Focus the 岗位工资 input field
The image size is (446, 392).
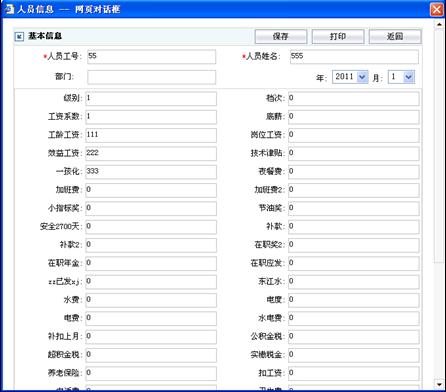click(354, 135)
